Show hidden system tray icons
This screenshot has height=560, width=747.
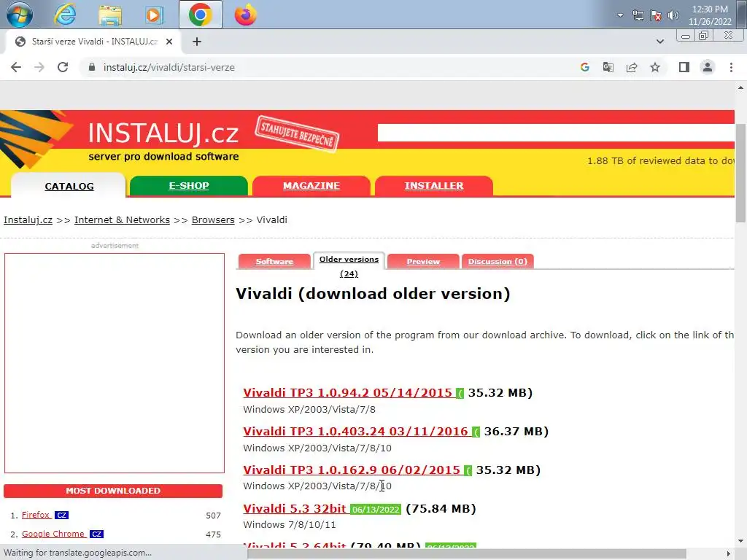coord(620,15)
